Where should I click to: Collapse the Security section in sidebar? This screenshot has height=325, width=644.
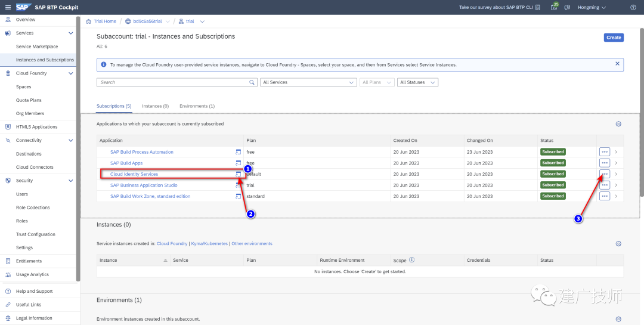coord(70,181)
